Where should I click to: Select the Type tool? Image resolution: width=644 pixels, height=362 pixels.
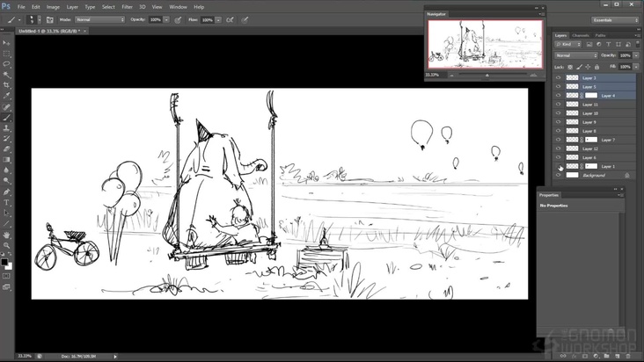point(6,202)
